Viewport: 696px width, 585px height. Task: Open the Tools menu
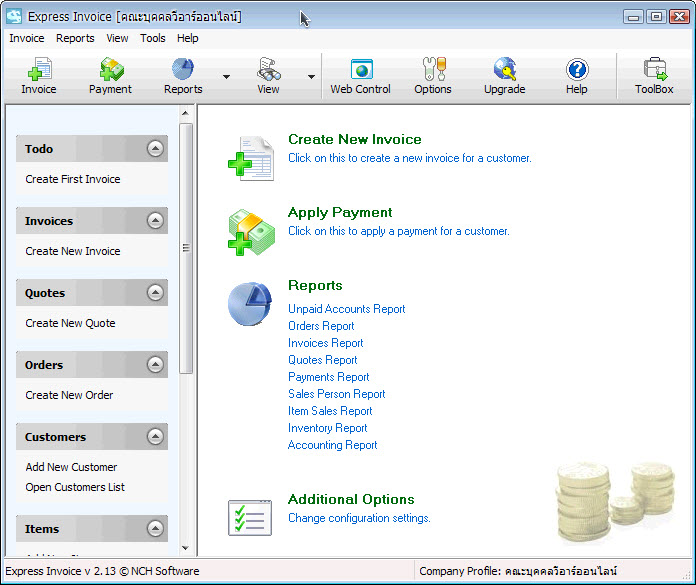(x=153, y=38)
